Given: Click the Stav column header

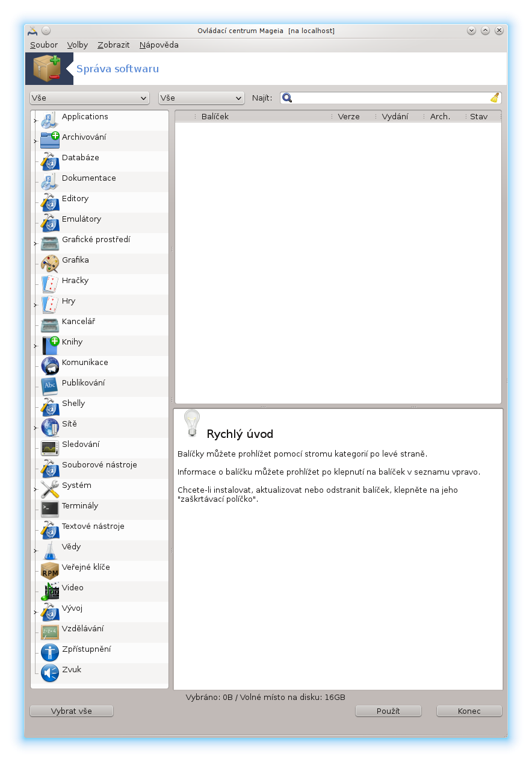Looking at the screenshot, I should coord(484,116).
